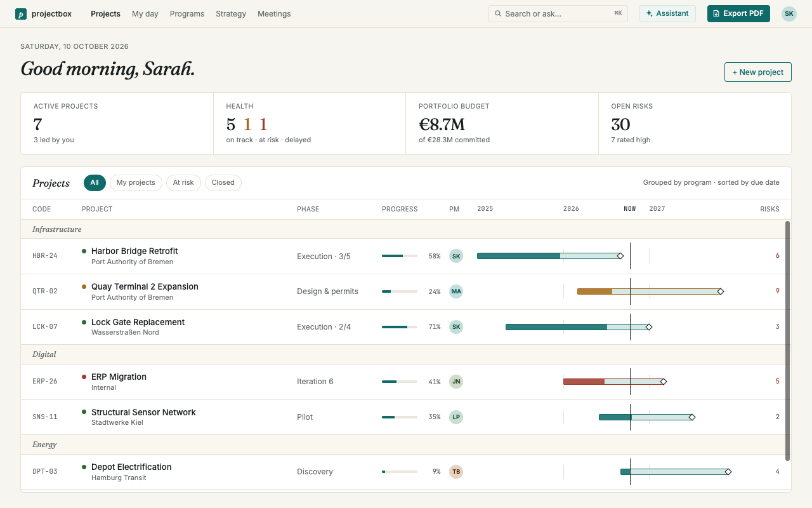Screen dimensions: 812x508
Task: Open the Programs tab
Action: click(187, 13)
